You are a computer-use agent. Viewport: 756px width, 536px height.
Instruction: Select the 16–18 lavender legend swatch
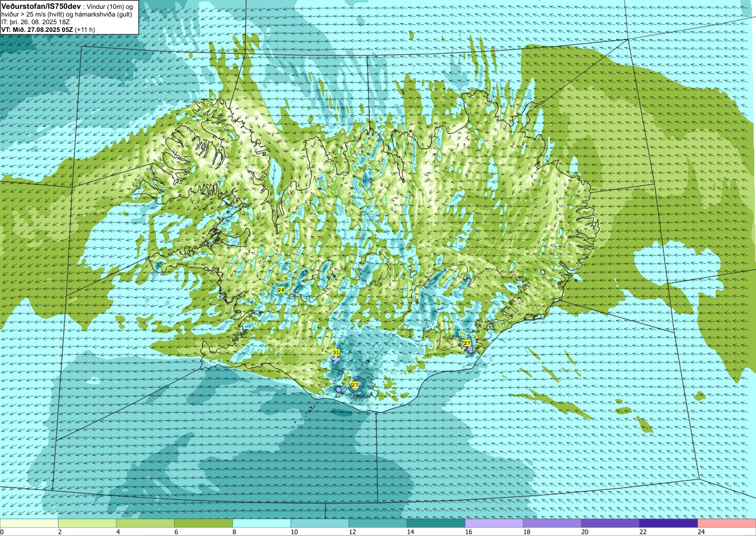tap(494, 523)
